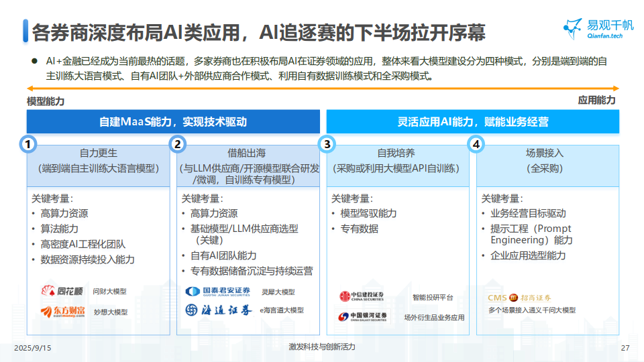Click the number 3 circle badge
Viewport: 644px width, 362px height.
(x=327, y=143)
